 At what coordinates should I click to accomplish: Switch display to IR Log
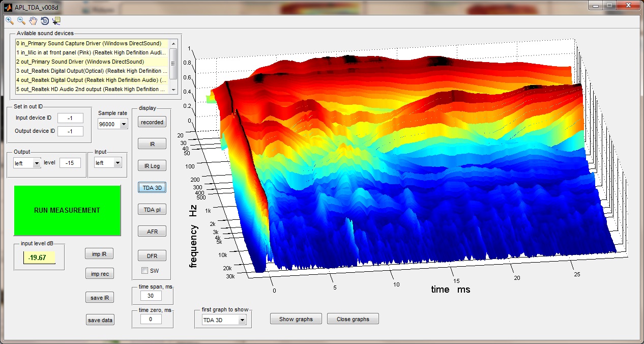coord(152,166)
